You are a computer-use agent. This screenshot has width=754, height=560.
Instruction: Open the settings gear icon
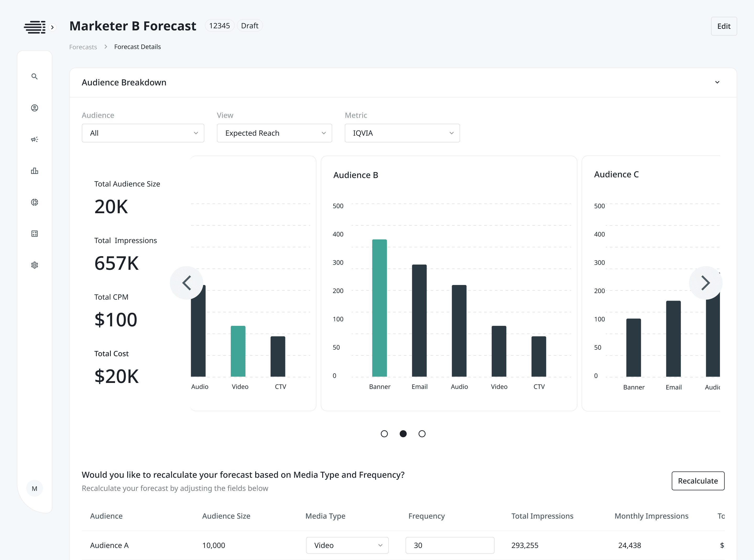pos(34,265)
